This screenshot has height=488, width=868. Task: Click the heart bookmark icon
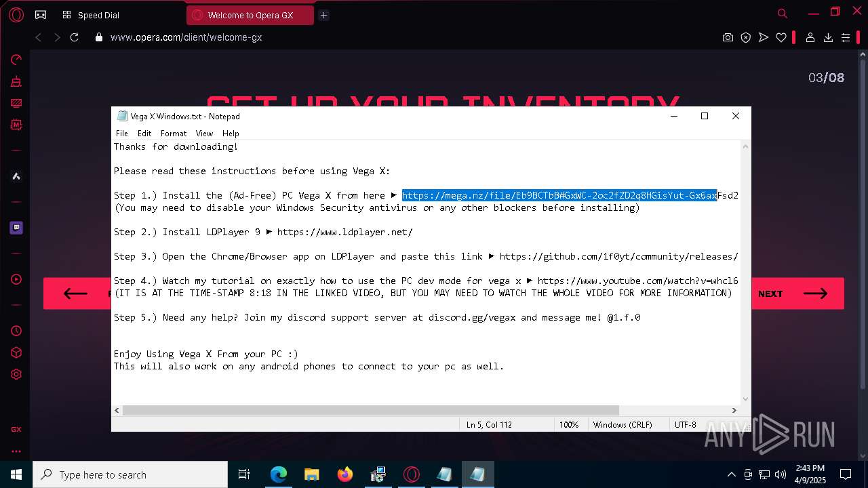pos(781,37)
